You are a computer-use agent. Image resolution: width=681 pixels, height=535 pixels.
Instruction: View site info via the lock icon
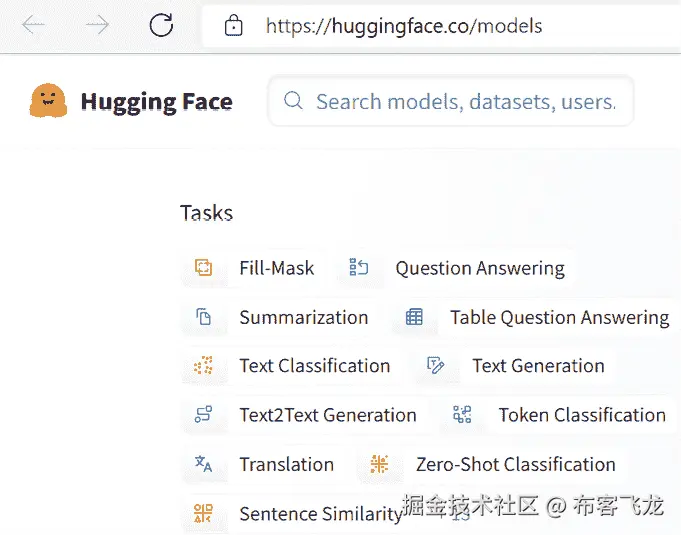tap(234, 26)
